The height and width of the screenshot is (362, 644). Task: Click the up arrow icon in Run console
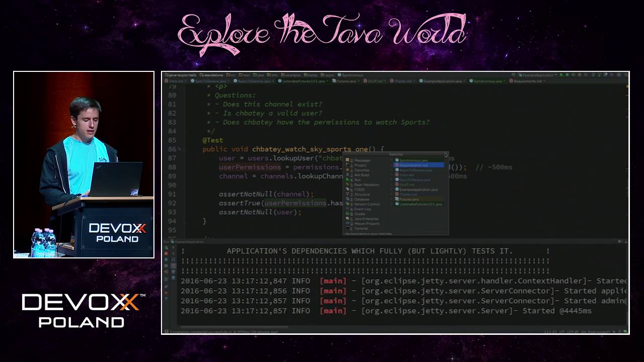173,247
